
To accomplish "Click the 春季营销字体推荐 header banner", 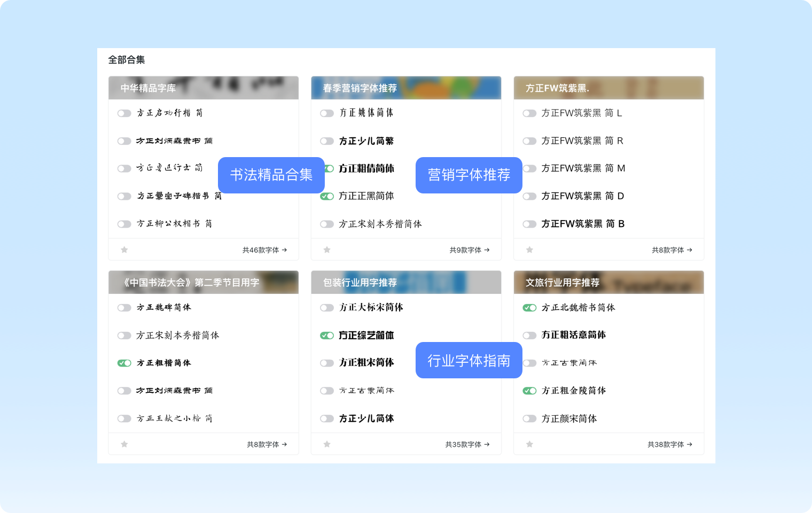I will pyautogui.click(x=406, y=88).
